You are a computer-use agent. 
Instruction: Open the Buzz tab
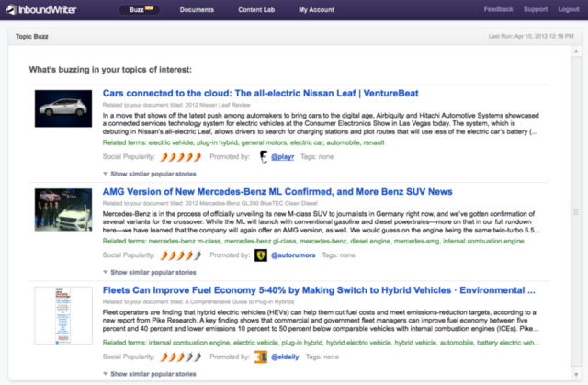click(x=139, y=10)
